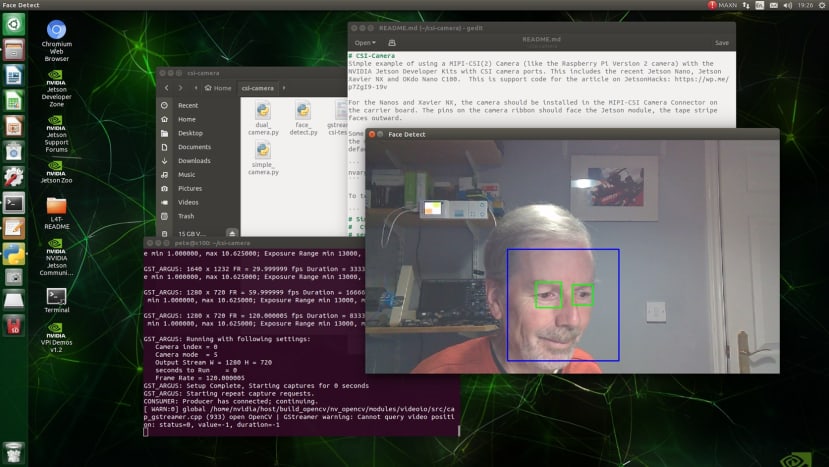The image size is (829, 467).
Task: Open the L4T-README desktop folder
Action: (x=57, y=213)
